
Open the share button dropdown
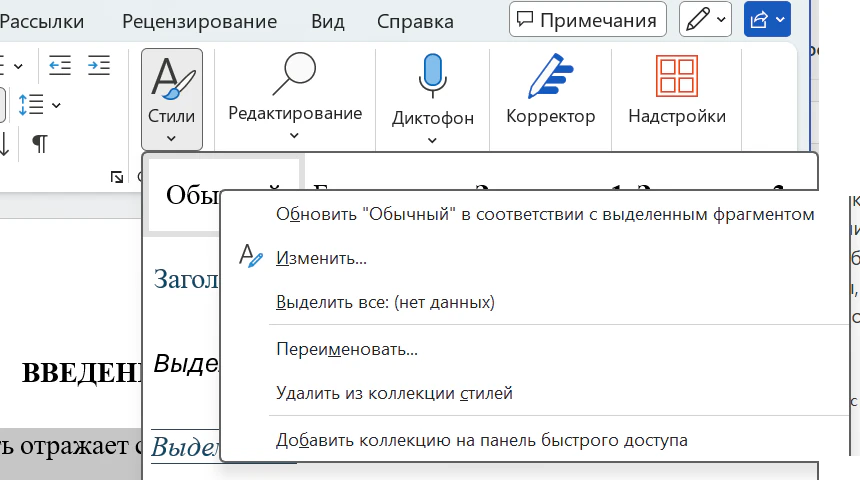coord(767,20)
